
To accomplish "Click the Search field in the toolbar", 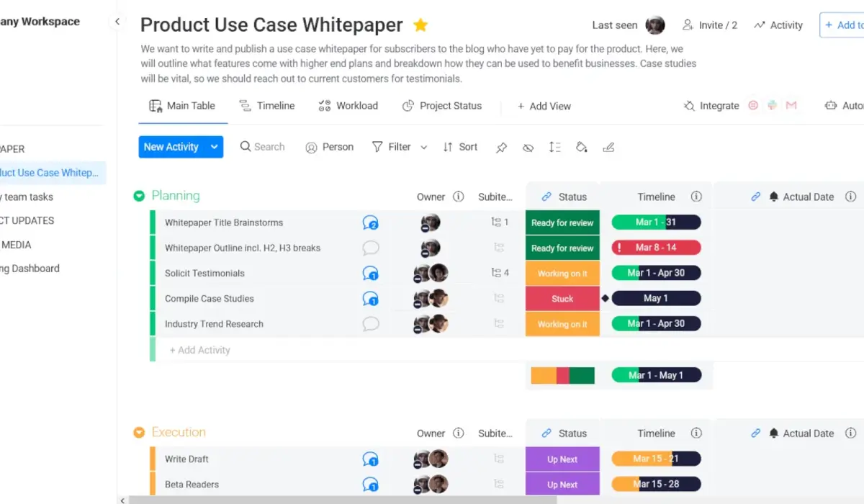I will [x=263, y=147].
